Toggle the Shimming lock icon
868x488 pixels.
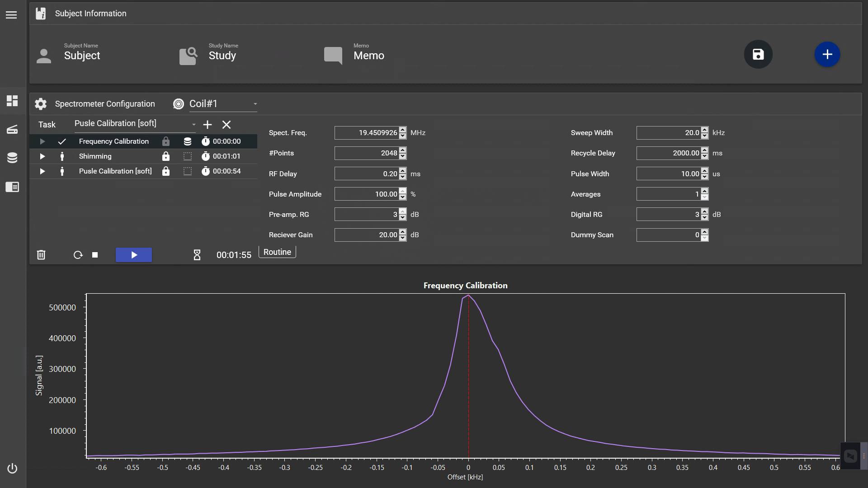166,156
